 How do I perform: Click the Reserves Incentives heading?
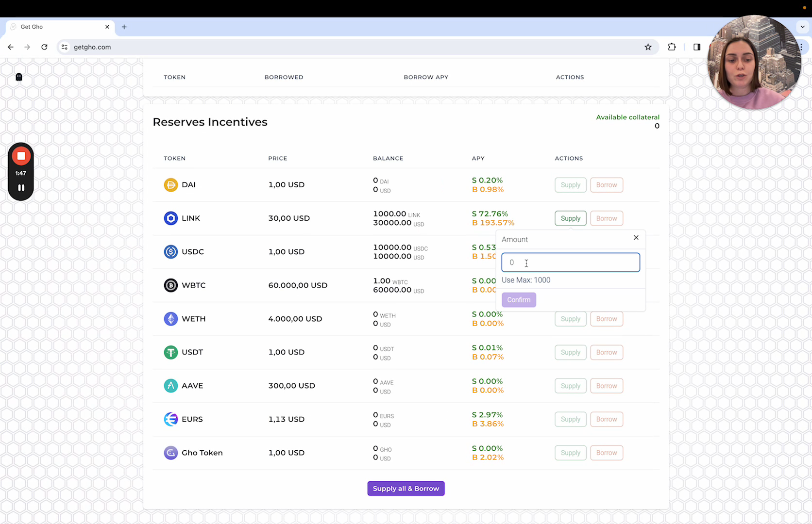(210, 122)
